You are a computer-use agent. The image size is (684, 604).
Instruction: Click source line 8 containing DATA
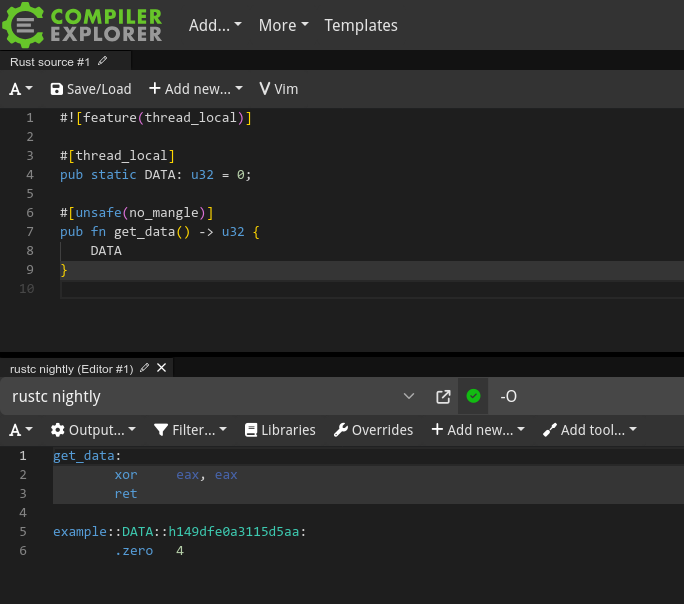coord(106,251)
